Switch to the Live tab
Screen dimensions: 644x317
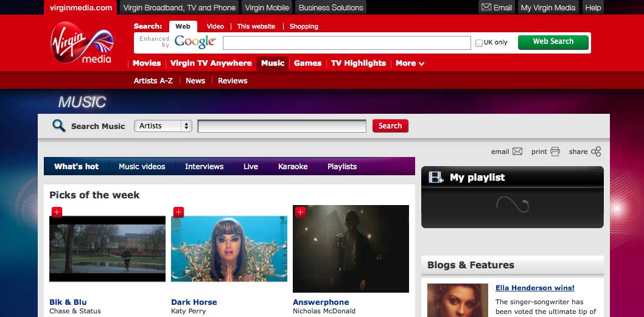click(x=251, y=166)
